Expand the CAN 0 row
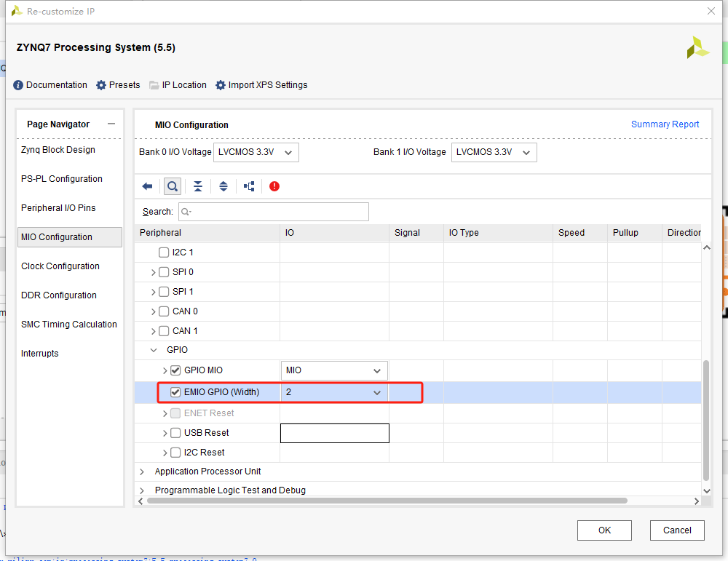 153,312
